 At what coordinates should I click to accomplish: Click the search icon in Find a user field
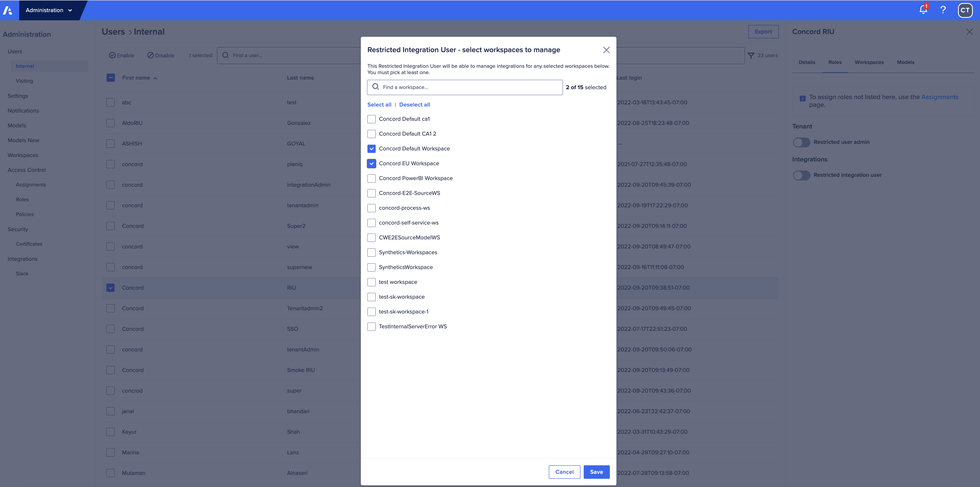[226, 55]
